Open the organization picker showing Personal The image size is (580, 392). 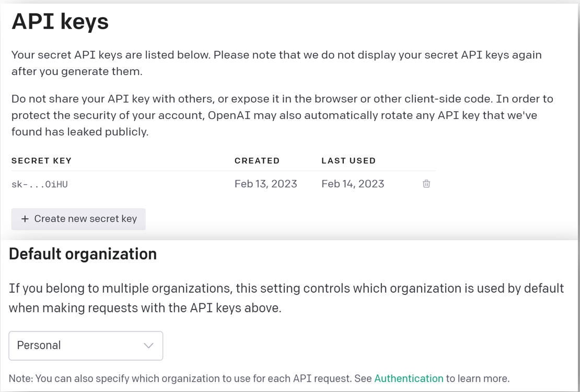(x=86, y=346)
